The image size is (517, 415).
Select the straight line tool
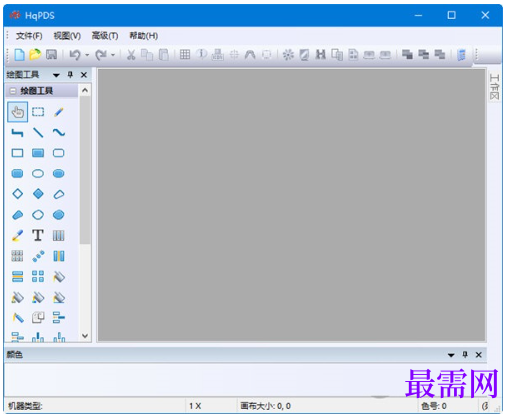tap(38, 133)
